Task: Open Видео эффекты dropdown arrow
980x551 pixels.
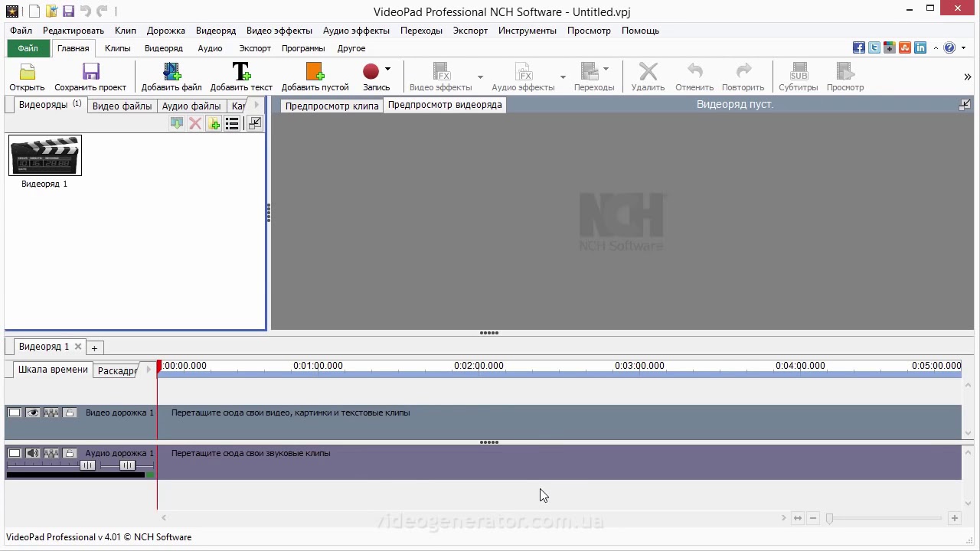Action: tap(480, 77)
